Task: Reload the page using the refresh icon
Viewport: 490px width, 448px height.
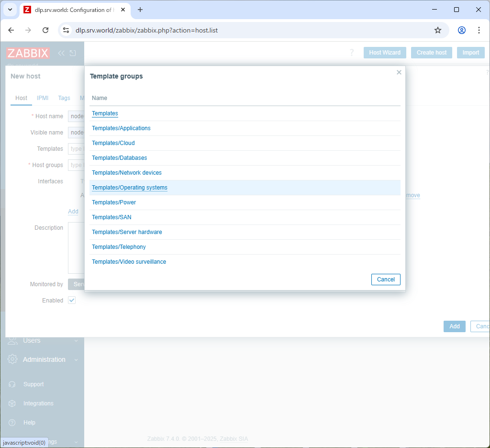Action: click(45, 30)
